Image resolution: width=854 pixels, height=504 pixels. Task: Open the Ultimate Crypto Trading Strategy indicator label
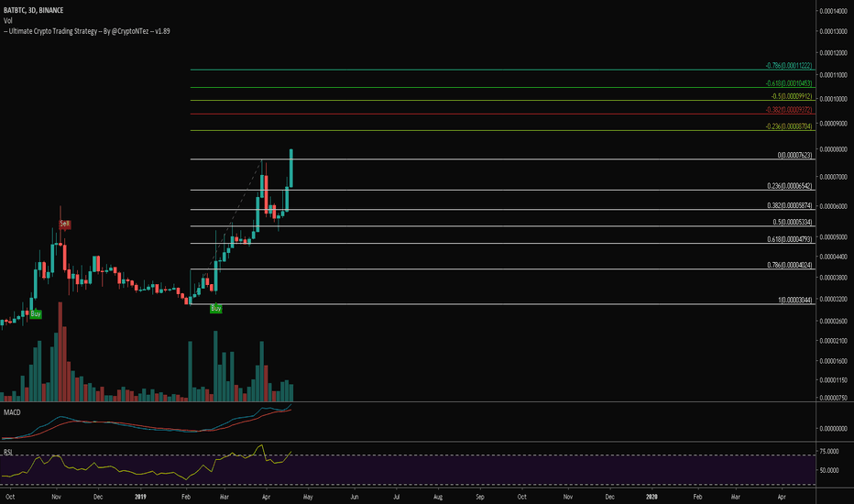[x=87, y=31]
